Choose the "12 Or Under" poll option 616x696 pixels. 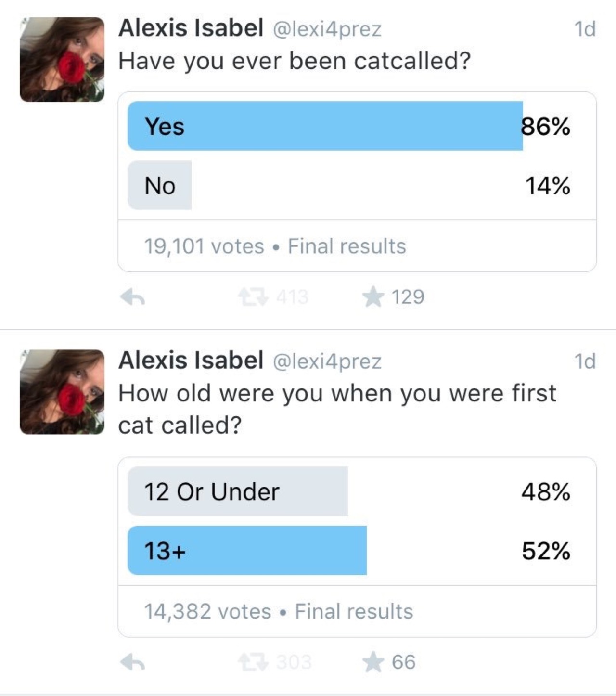[x=237, y=491]
